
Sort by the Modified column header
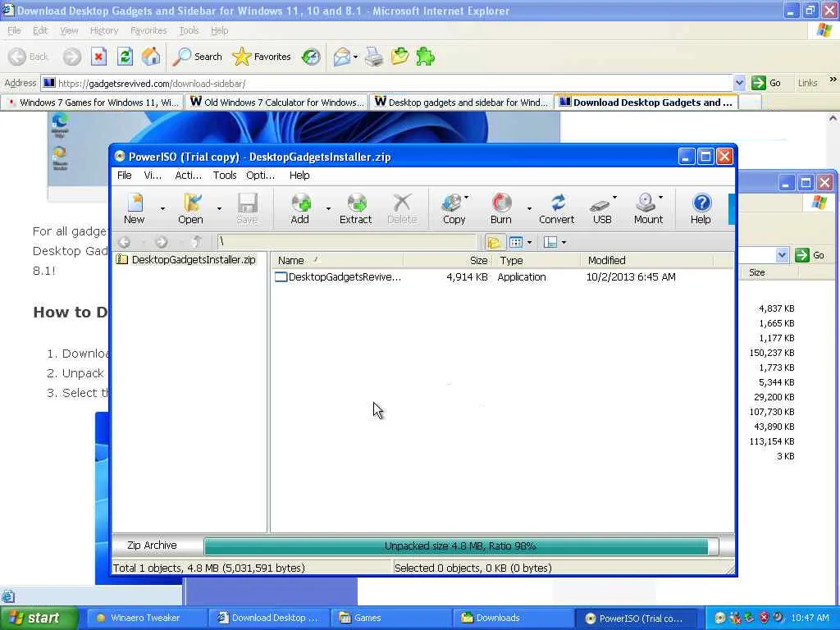click(x=646, y=260)
